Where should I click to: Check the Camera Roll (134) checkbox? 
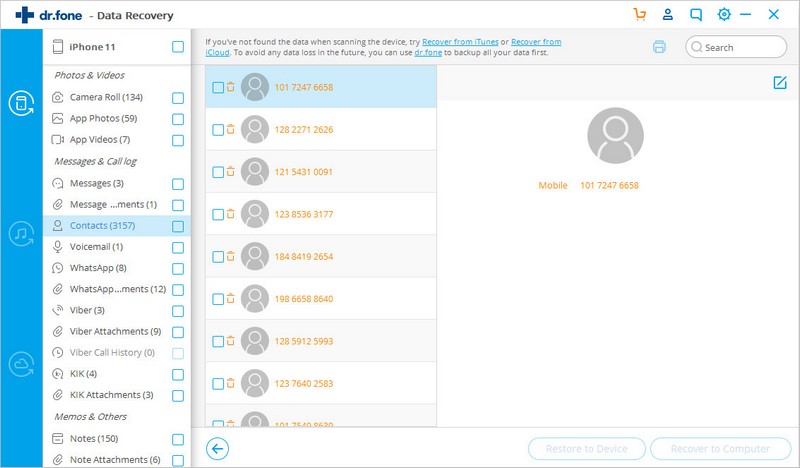click(178, 98)
